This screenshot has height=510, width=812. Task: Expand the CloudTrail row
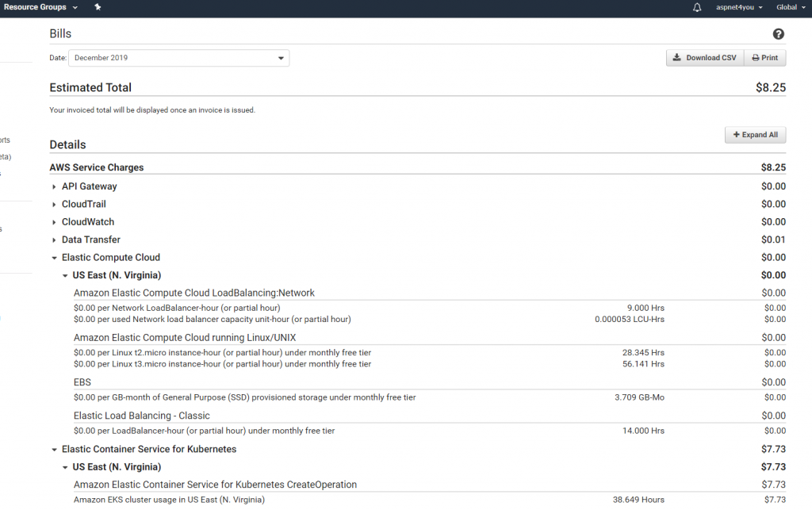[x=54, y=205]
